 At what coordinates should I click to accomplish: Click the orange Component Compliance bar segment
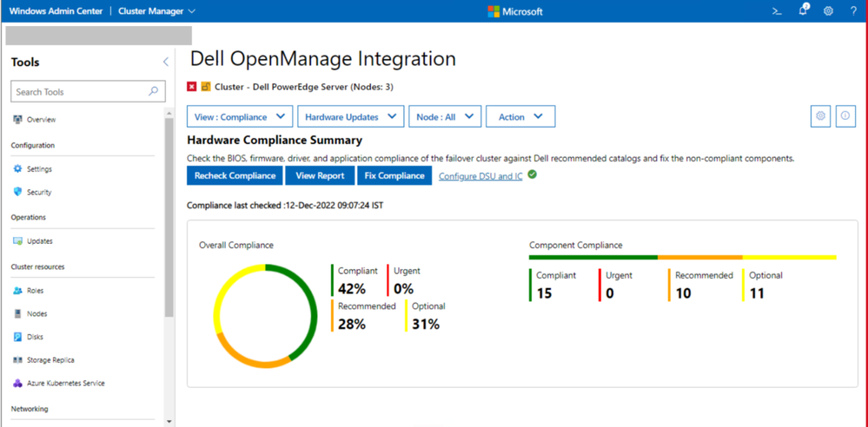coord(700,257)
